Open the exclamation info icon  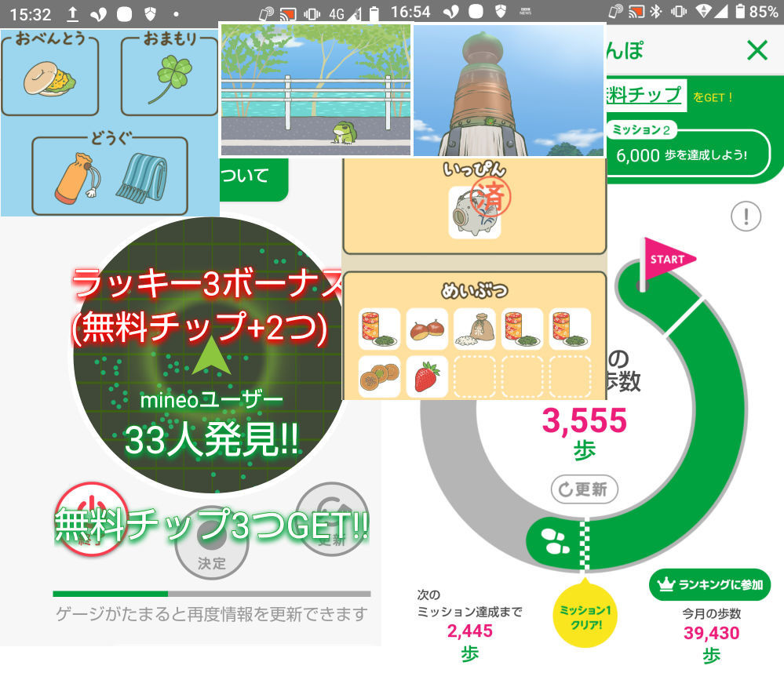(x=746, y=216)
